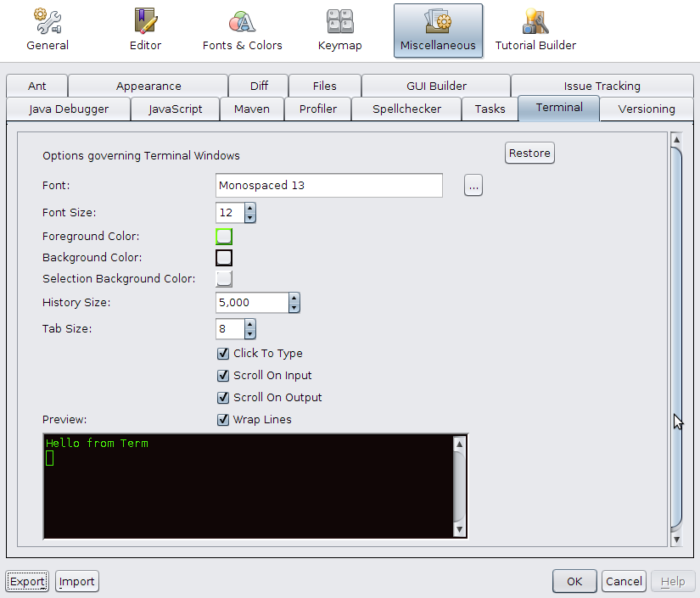Viewport: 700px width, 598px height.
Task: Switch to the Issue Tracking tab
Action: 602,86
